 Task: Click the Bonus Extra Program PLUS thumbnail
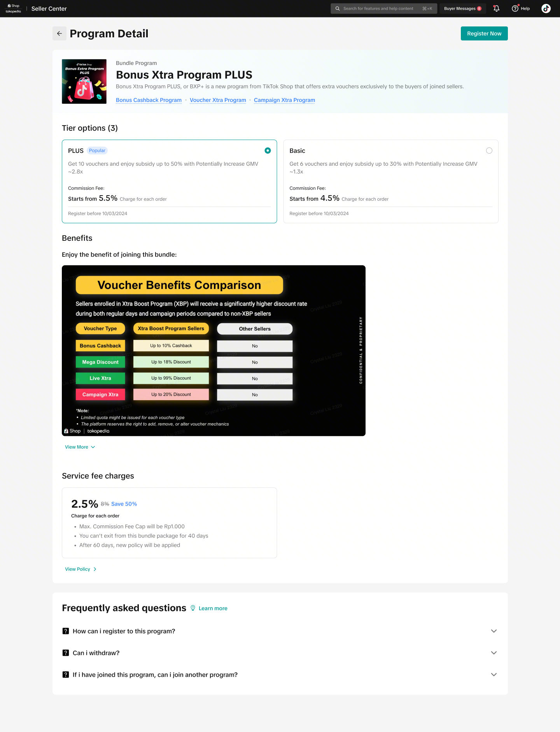click(x=84, y=81)
